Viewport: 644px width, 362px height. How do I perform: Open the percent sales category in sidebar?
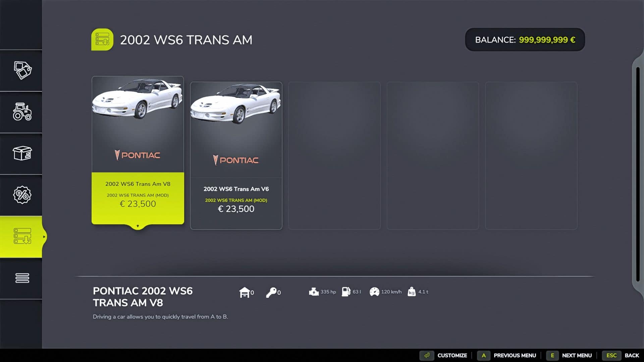pyautogui.click(x=22, y=195)
